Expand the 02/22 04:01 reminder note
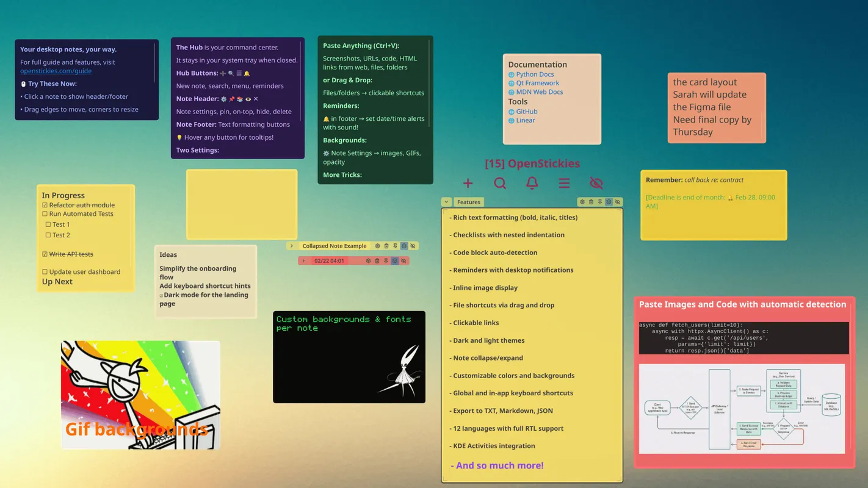 tap(303, 260)
